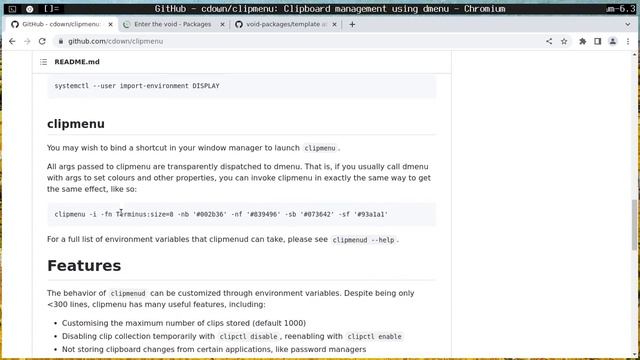Bookmark page with the star icon
This screenshot has height=360, width=640.
click(564, 41)
